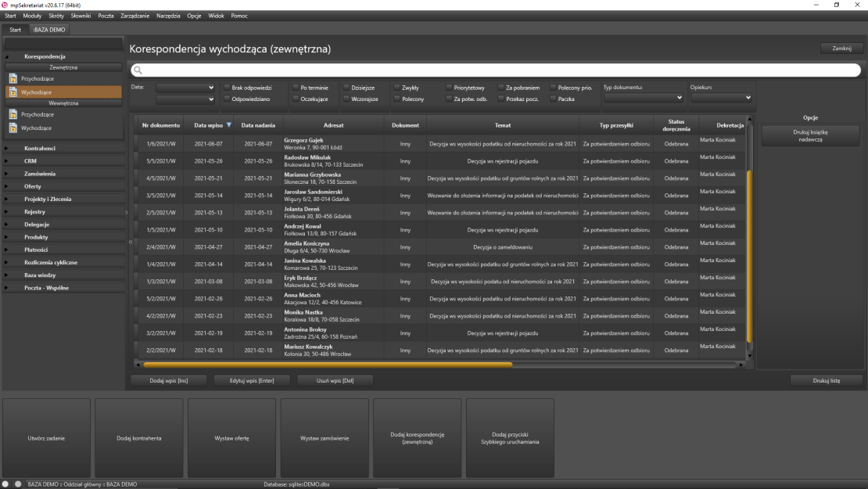Check the Odpowiedziano checkbox
Screen dimensions: 868x489
(x=227, y=99)
